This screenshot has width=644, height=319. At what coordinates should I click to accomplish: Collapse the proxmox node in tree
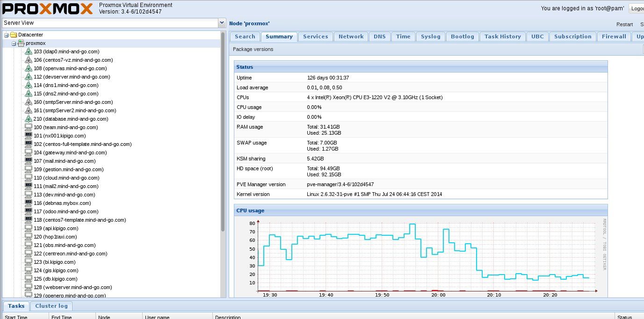pos(14,43)
